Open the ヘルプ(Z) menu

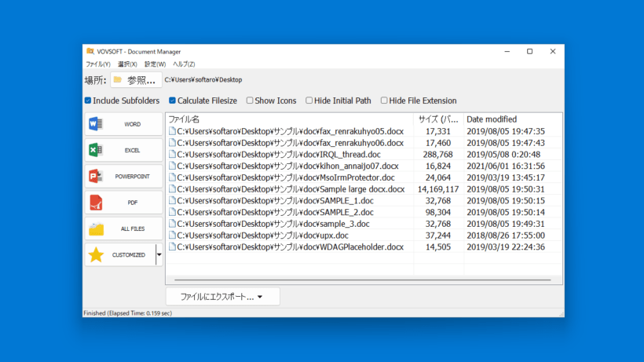(184, 64)
